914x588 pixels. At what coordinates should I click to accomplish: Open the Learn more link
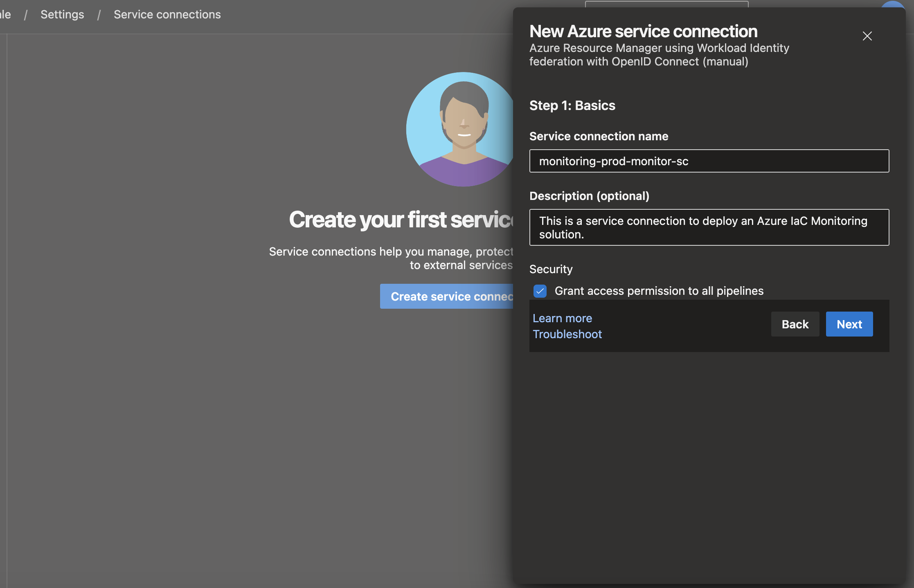[x=562, y=318]
